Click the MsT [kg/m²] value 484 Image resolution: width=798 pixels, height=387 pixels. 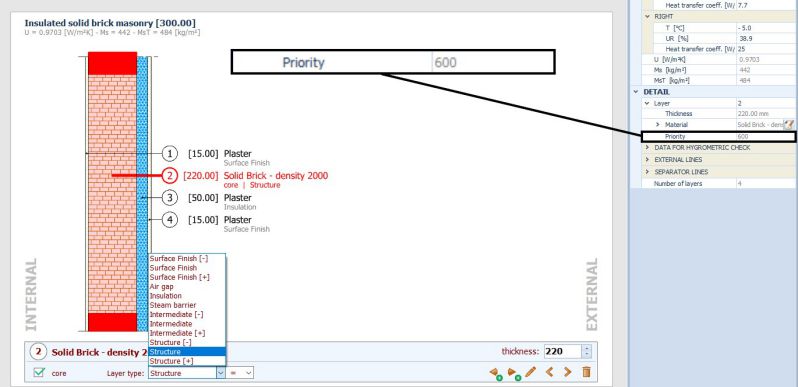(767, 81)
